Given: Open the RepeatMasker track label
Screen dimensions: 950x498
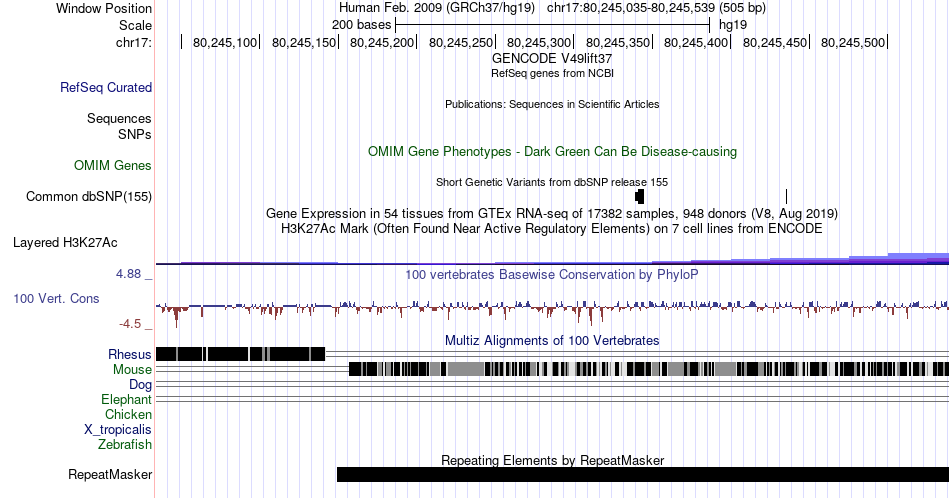Looking at the screenshot, I should click(x=110, y=474).
